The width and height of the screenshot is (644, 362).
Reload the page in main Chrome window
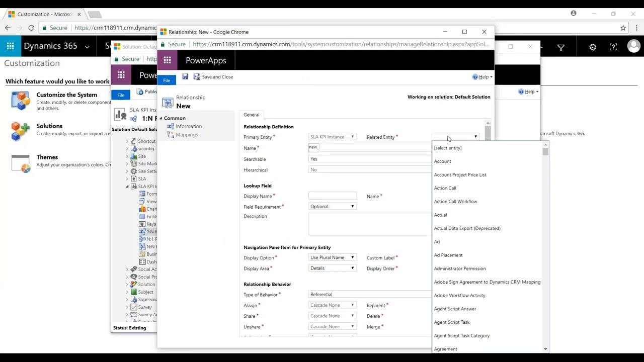pos(31,28)
